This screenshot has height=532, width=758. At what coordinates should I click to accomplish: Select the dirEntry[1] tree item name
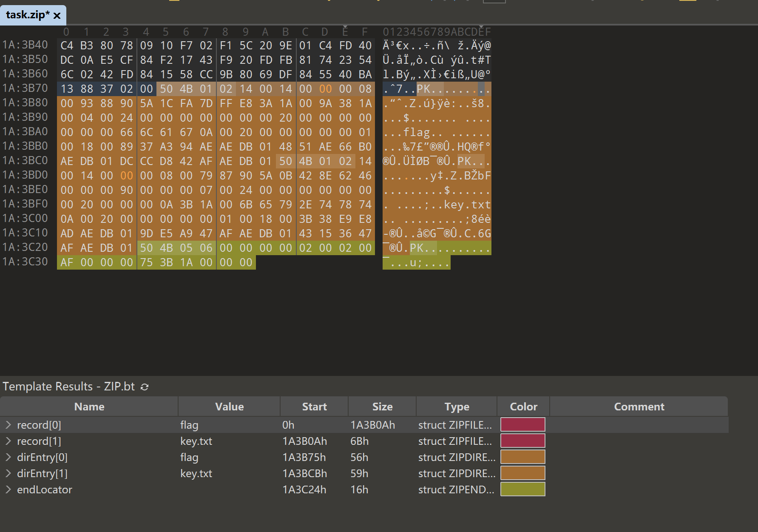click(x=42, y=473)
